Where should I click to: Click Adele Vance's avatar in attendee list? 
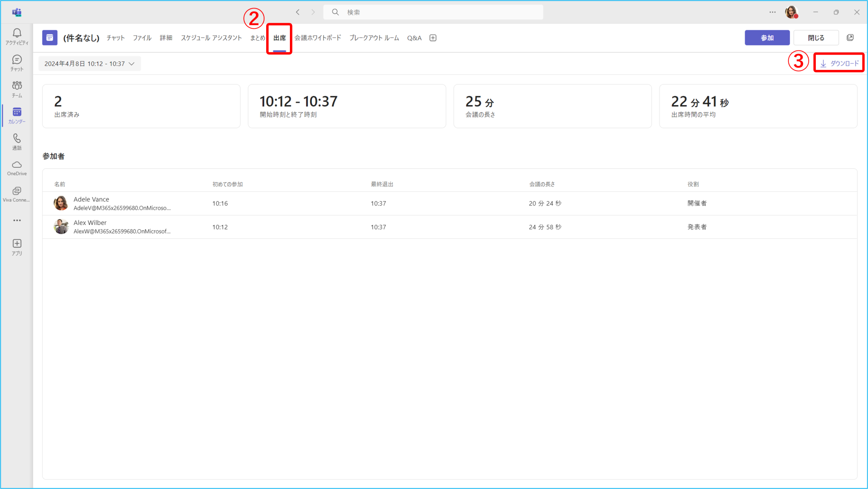coord(61,203)
